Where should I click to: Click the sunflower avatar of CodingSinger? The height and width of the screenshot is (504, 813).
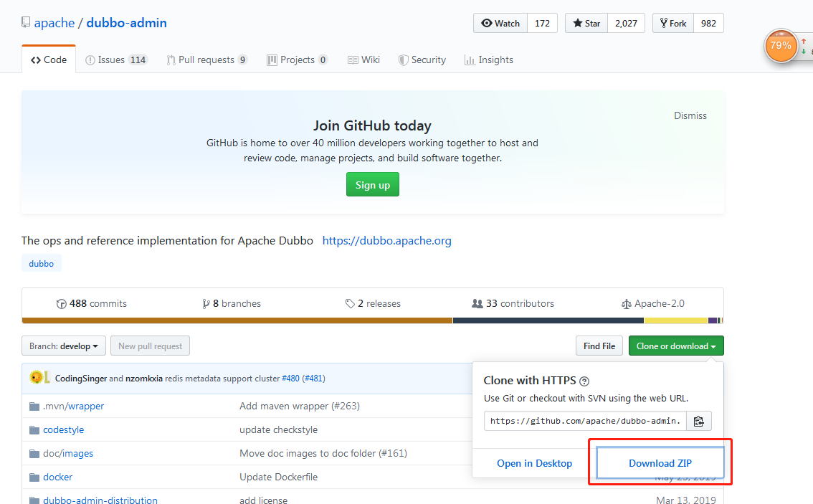click(x=36, y=378)
